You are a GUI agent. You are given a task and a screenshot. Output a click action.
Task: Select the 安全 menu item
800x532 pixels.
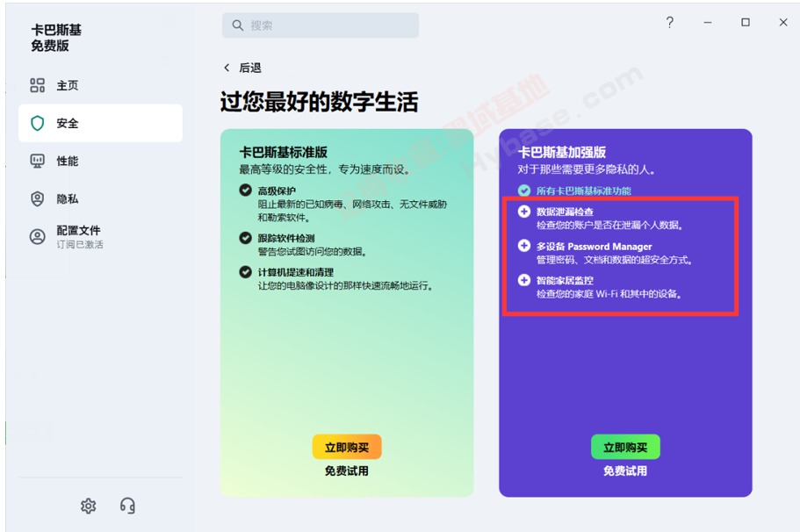pyautogui.click(x=100, y=123)
